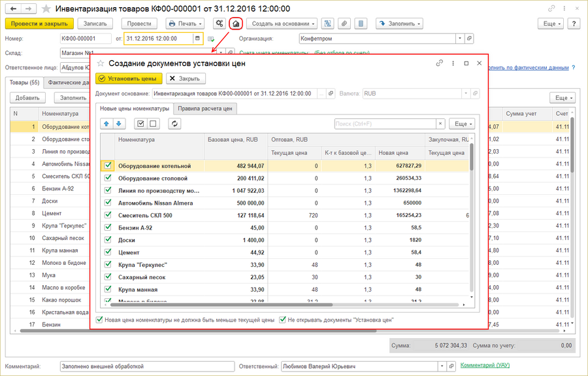Toggle Новая цена не должна быть меньше checkbox

tap(99, 320)
